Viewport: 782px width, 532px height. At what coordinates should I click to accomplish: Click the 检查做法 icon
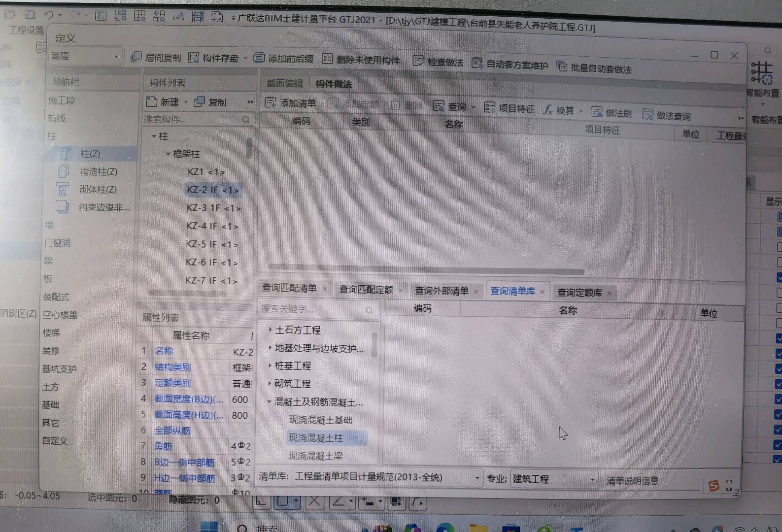[x=418, y=61]
